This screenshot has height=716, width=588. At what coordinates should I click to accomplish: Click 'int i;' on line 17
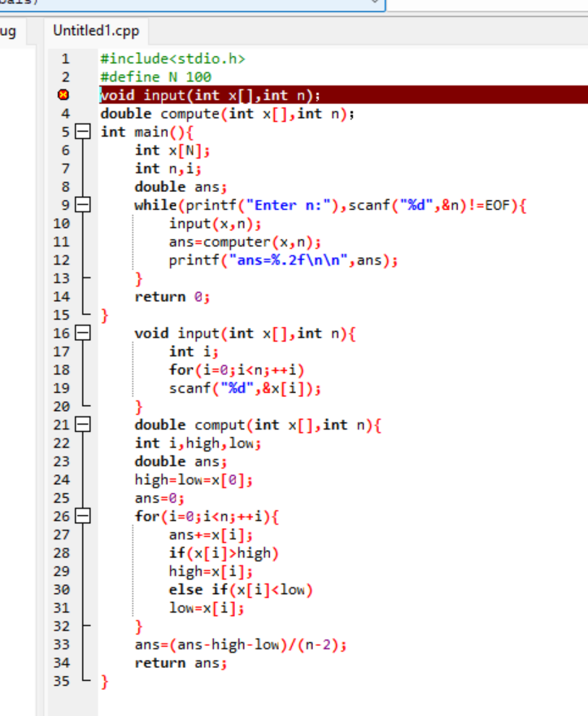click(x=194, y=351)
